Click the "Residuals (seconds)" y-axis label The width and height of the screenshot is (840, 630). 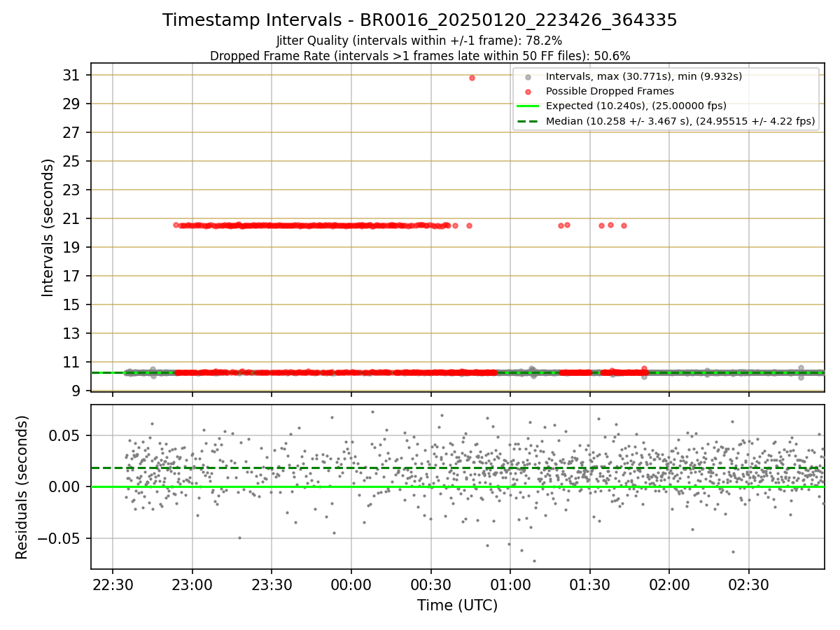click(22, 487)
